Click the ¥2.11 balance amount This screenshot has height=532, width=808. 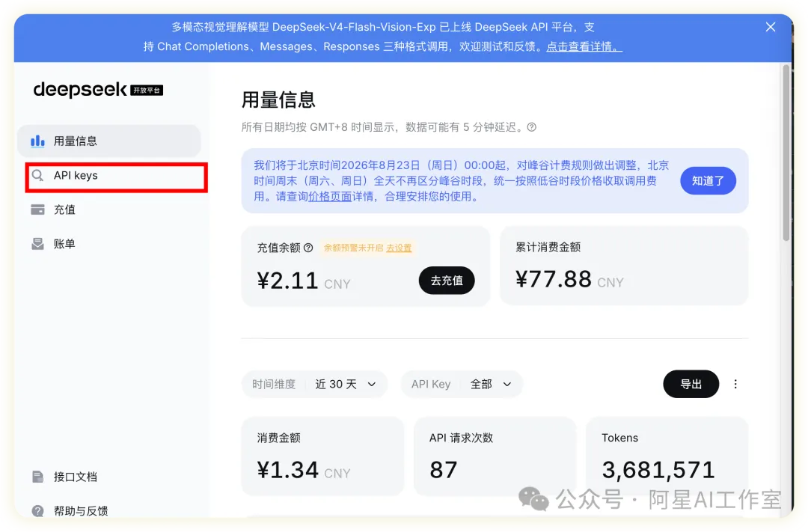pyautogui.click(x=287, y=281)
